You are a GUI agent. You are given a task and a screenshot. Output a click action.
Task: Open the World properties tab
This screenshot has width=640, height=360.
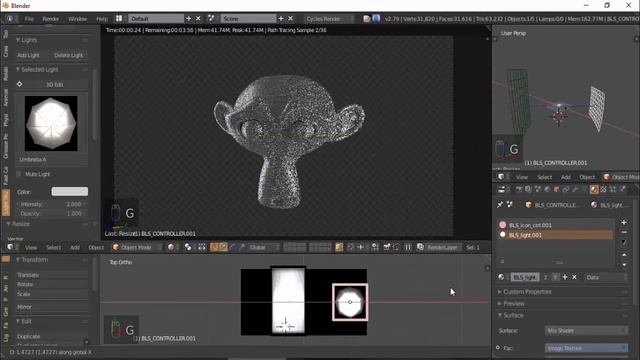pyautogui.click(x=547, y=189)
